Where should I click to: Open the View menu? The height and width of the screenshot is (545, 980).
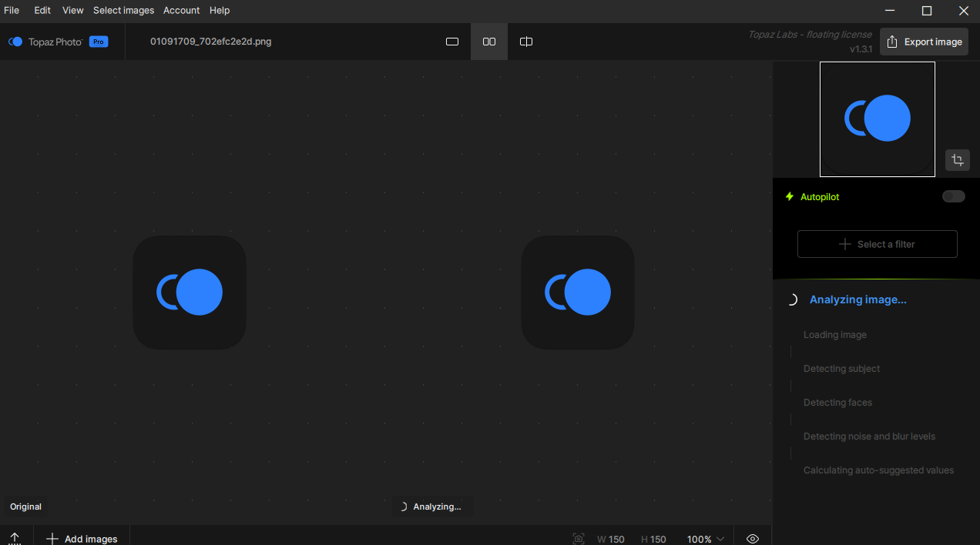[72, 10]
